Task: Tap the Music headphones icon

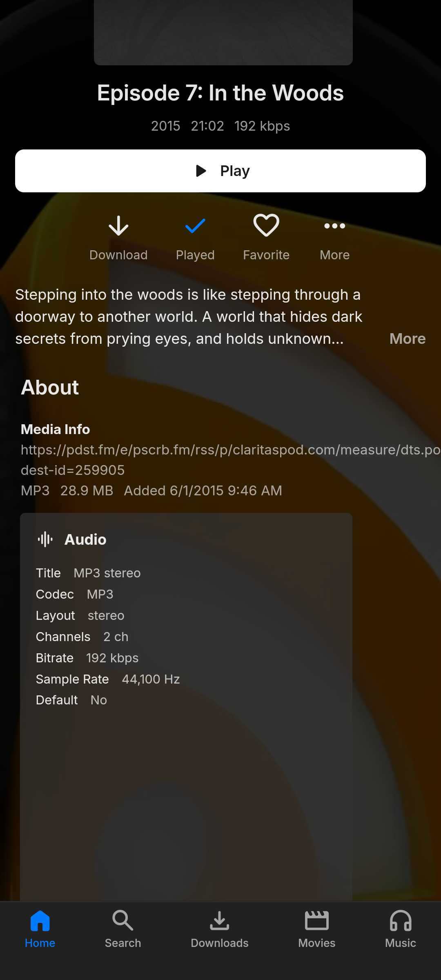Action: pyautogui.click(x=401, y=921)
